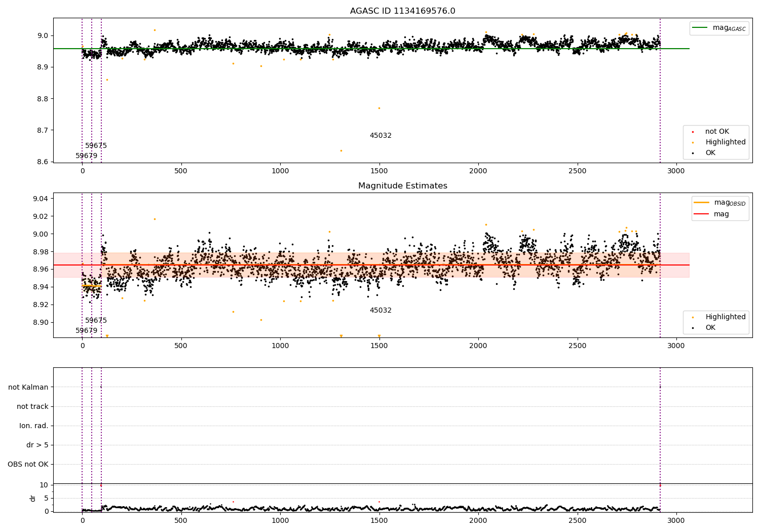Click the green mag AGASC legend line sample
The width and height of the screenshot is (760, 532).
point(700,28)
